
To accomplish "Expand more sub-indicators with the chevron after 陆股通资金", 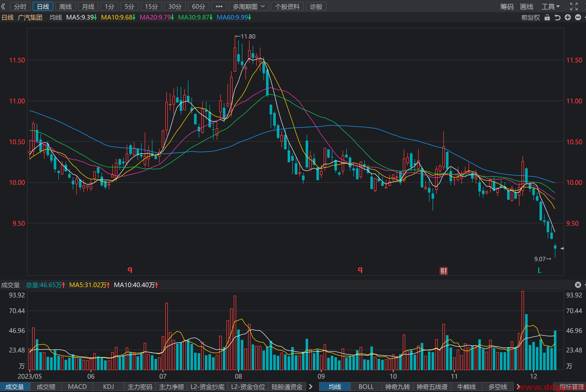I will [310, 387].
